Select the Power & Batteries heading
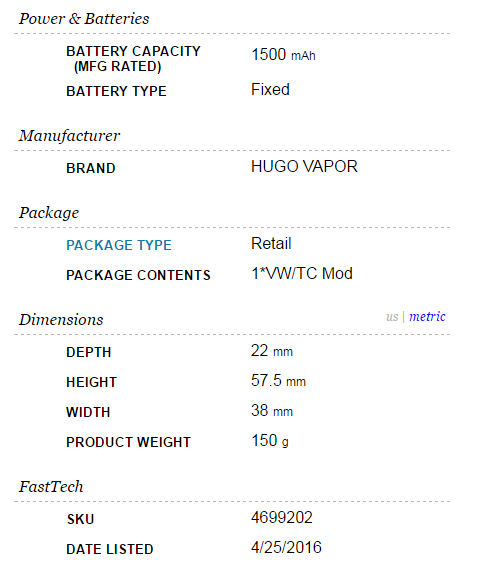The width and height of the screenshot is (488, 588). click(84, 19)
